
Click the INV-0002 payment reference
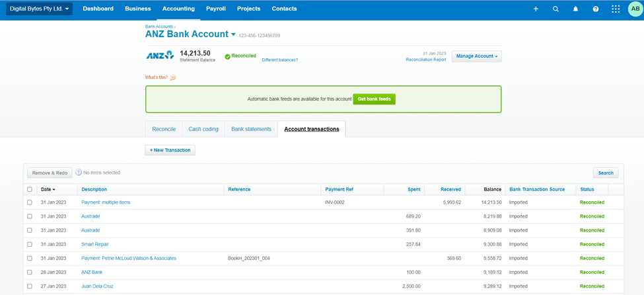pyautogui.click(x=335, y=202)
